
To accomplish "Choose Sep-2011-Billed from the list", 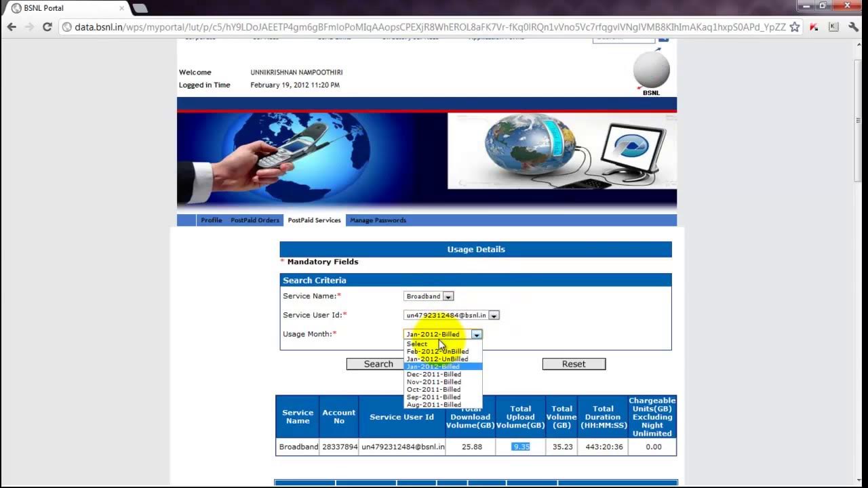I will (443, 397).
